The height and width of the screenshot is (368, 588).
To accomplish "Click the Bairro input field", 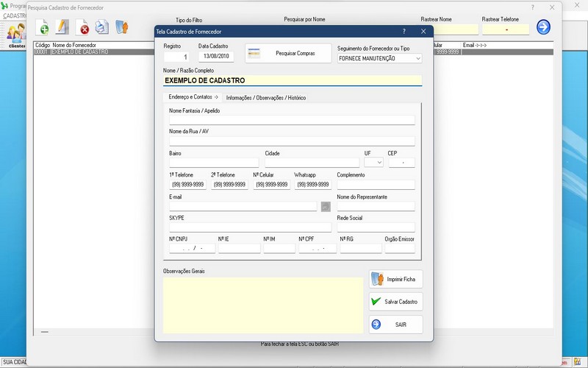I will [214, 163].
